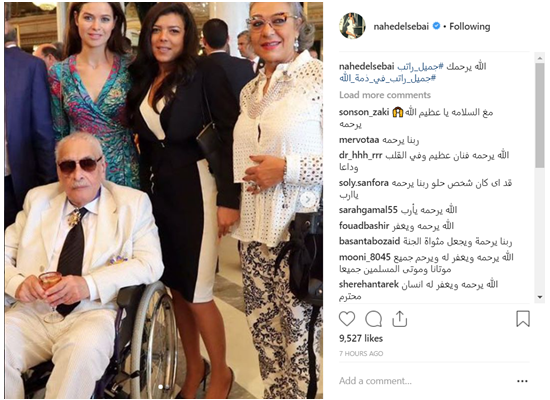Visit sherehantarek commenter profile
550x400 pixels.
click(x=369, y=284)
